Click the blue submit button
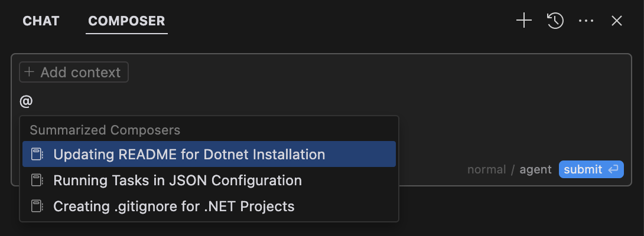 (x=591, y=169)
